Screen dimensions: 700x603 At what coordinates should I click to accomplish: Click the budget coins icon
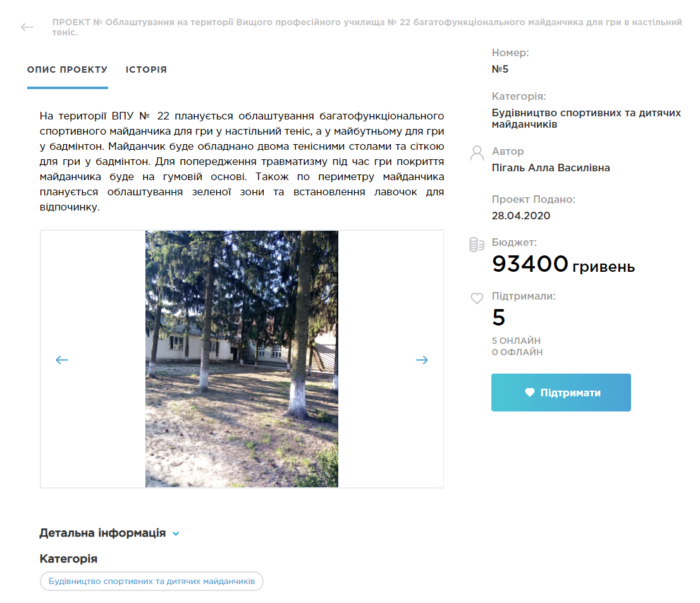(477, 245)
